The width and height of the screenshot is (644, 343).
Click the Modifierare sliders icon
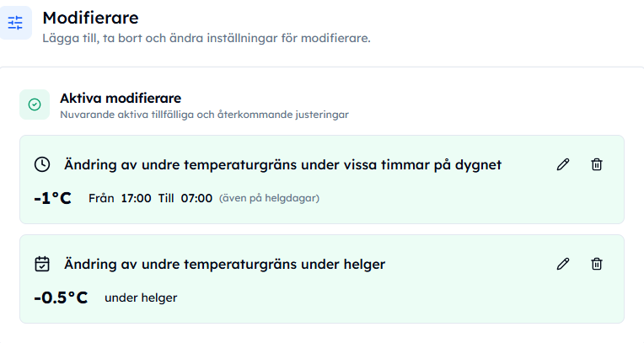(x=16, y=23)
